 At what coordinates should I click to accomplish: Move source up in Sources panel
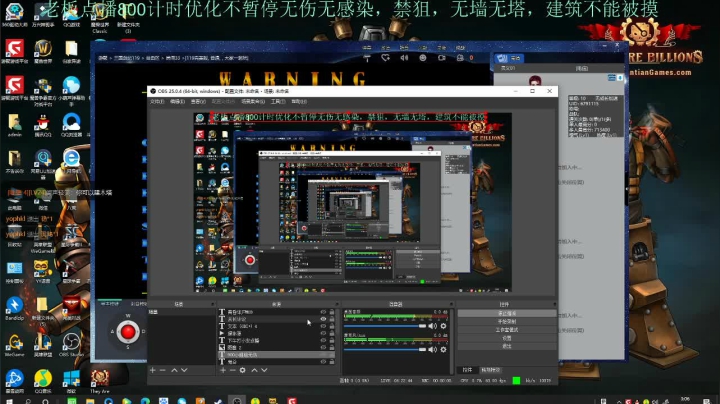point(254,370)
